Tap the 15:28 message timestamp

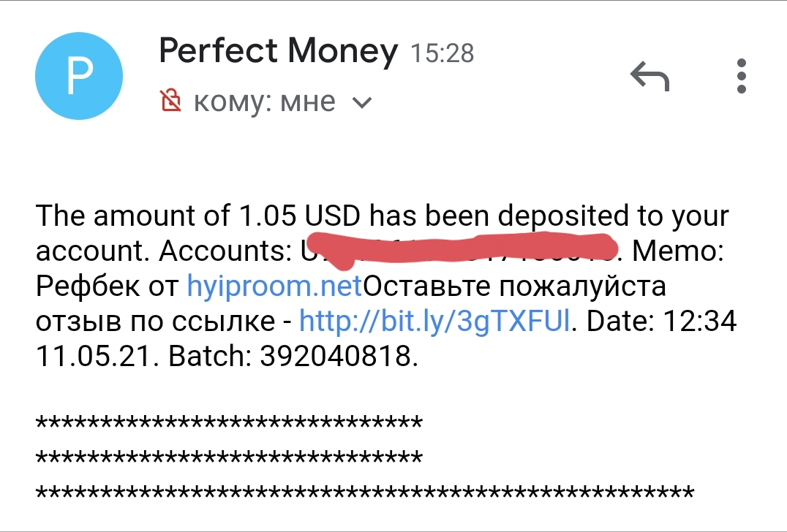coord(442,53)
